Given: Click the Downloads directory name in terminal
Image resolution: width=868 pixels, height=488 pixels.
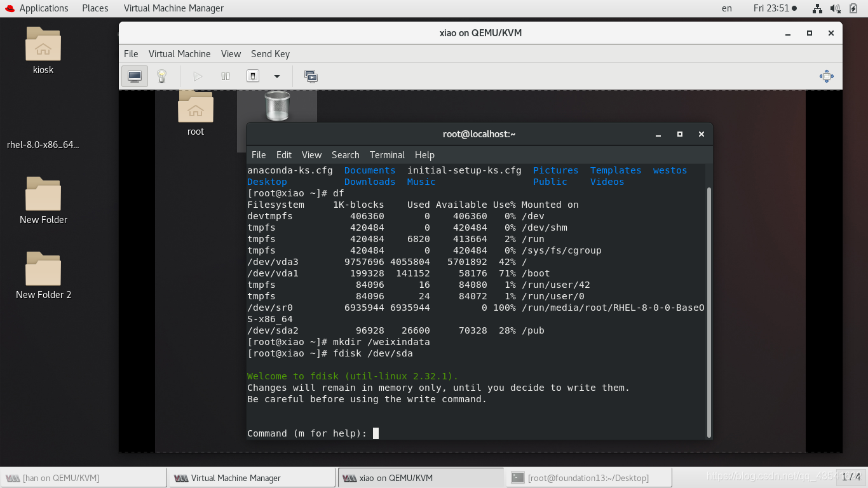Looking at the screenshot, I should click(x=370, y=182).
